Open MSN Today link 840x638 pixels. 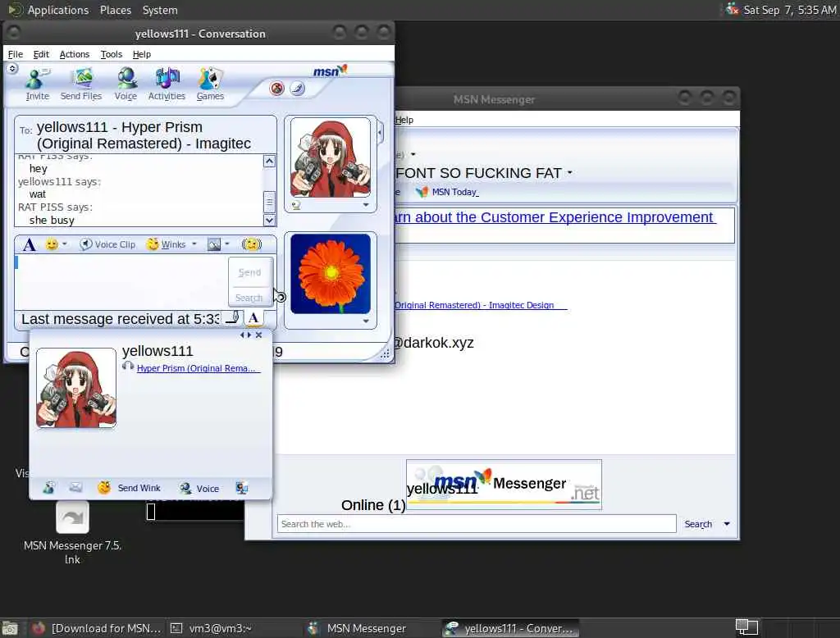(x=454, y=192)
